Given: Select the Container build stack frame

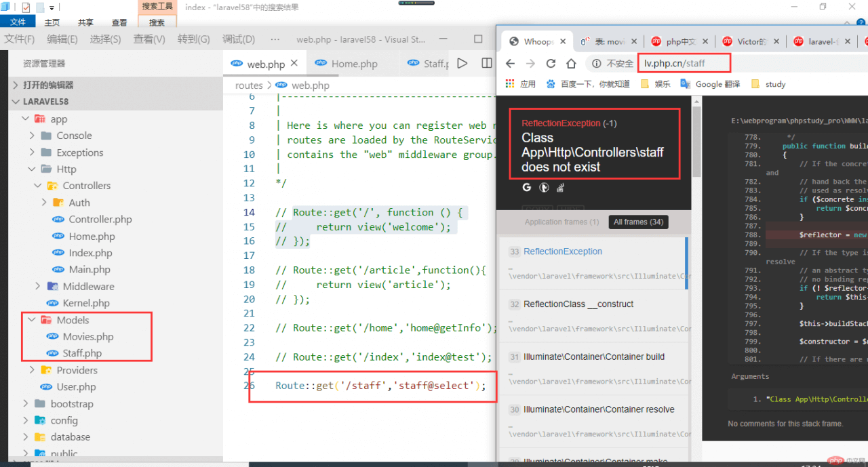Looking at the screenshot, I should 594,369.
